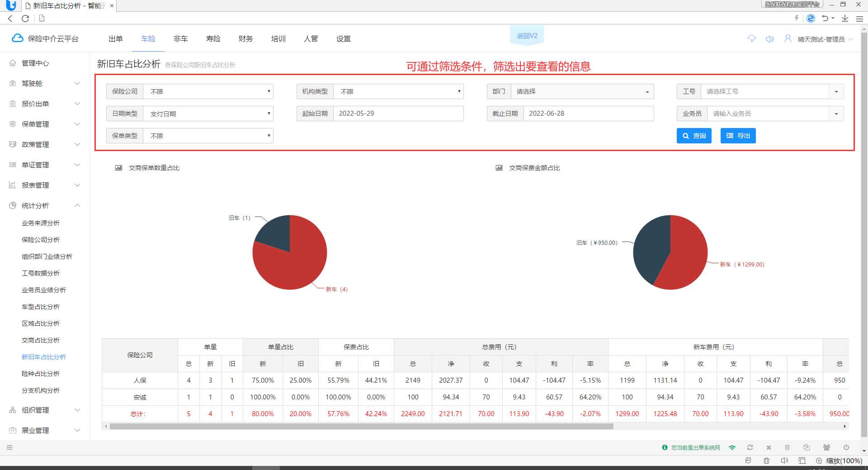Click the 交商保费金额占比 chart icon
The height and width of the screenshot is (470, 868).
point(499,168)
